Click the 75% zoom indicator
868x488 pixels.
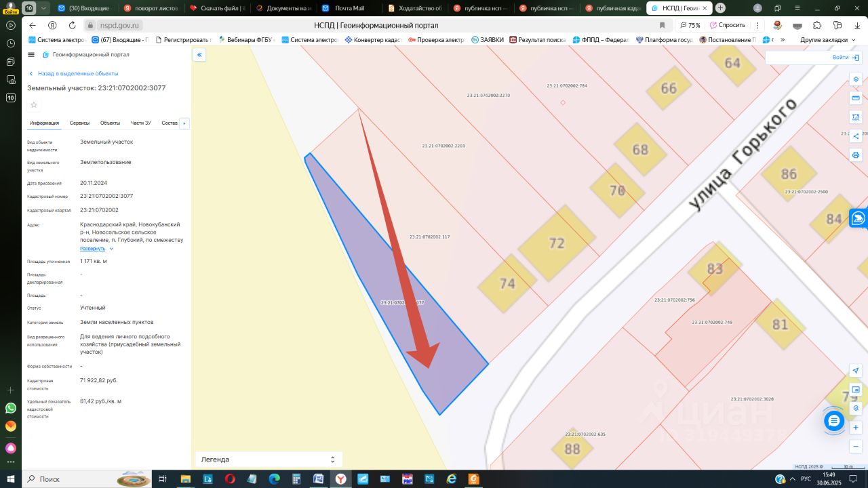(x=691, y=25)
